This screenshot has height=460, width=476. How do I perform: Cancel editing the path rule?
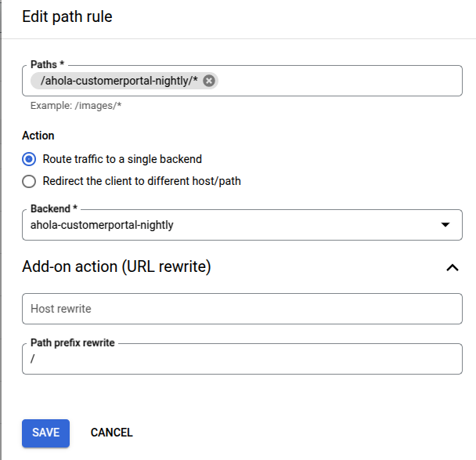[x=112, y=433]
